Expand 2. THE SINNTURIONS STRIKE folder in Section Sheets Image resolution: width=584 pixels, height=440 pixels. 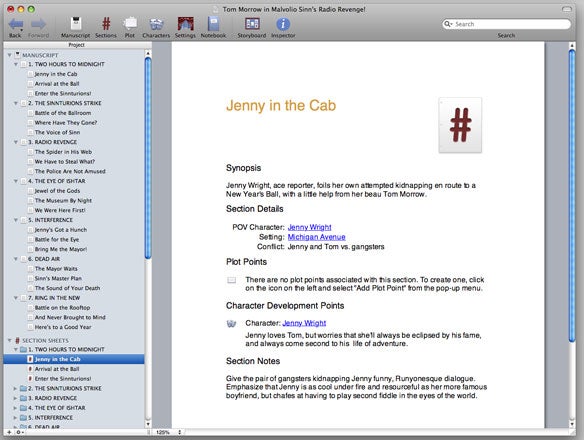point(15,389)
